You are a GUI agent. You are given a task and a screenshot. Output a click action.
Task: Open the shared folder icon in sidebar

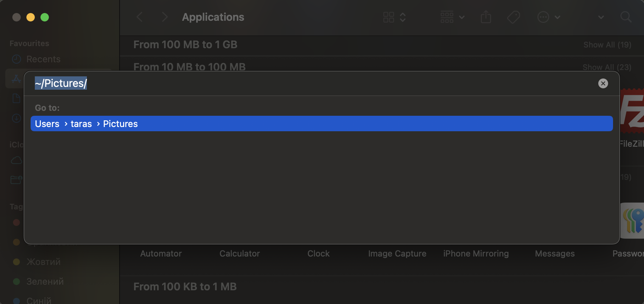click(16, 180)
